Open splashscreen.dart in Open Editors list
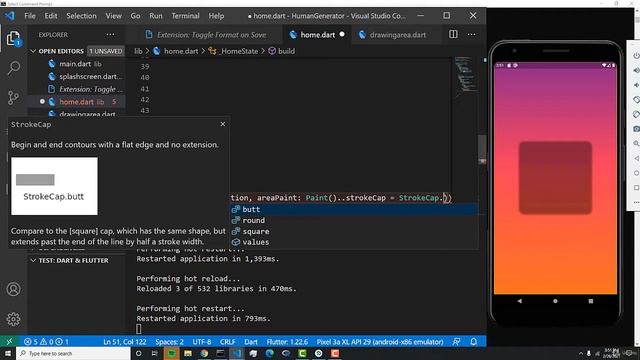Image resolution: width=640 pixels, height=360 pixels. click(77, 76)
